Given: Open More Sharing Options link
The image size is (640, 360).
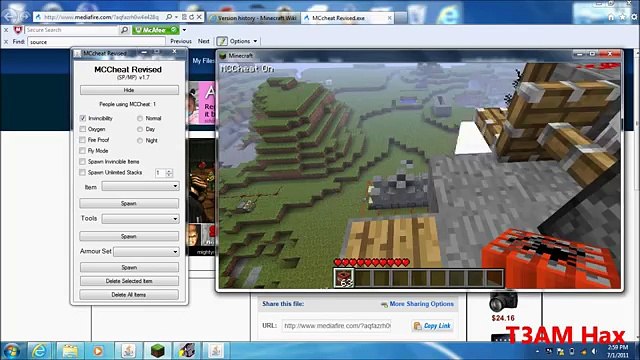Looking at the screenshot, I should (x=422, y=304).
